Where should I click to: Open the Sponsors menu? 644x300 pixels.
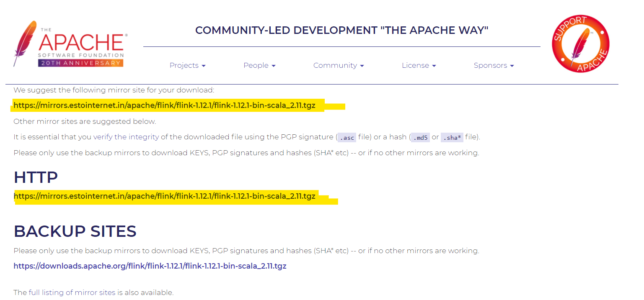point(494,65)
